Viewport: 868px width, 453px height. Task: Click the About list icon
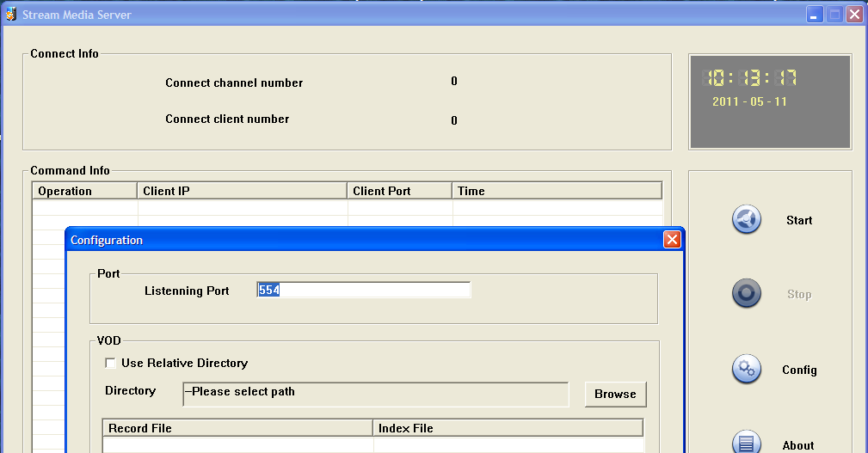click(x=746, y=442)
